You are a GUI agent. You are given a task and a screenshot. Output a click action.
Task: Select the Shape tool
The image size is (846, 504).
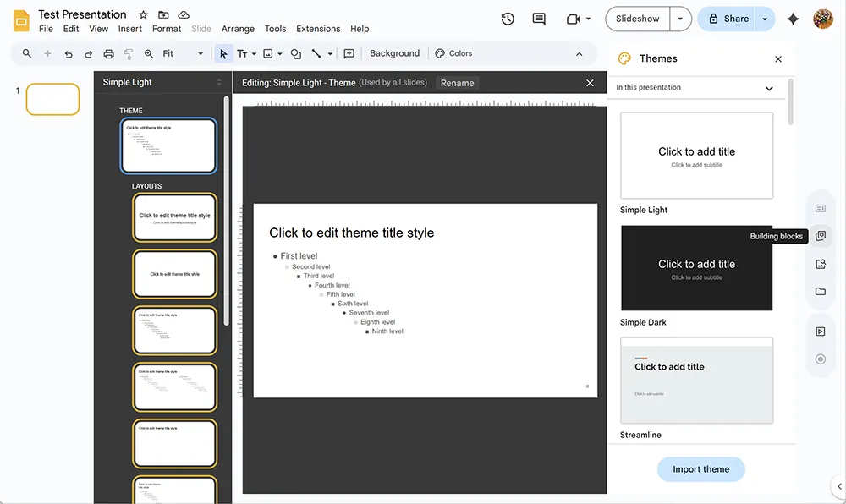pos(295,53)
